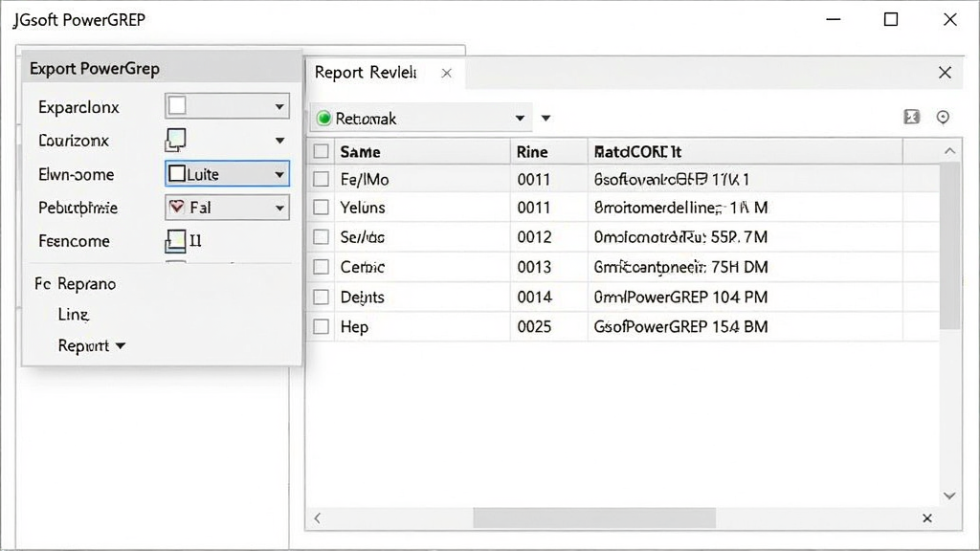This screenshot has height=551, width=980.
Task: Expand the arrow right of Retiomak box
Action: (x=546, y=118)
